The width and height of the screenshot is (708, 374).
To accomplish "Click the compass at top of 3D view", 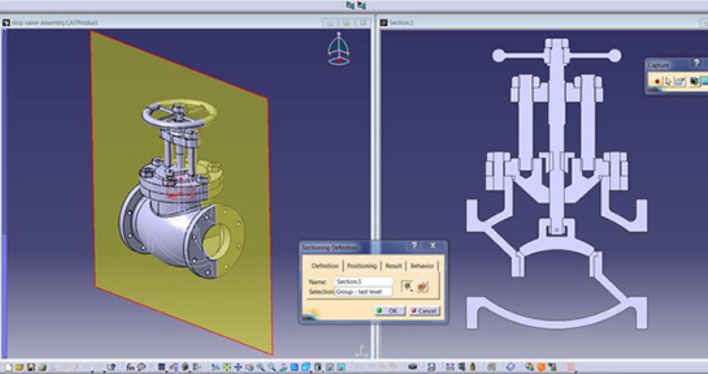I will click(339, 49).
